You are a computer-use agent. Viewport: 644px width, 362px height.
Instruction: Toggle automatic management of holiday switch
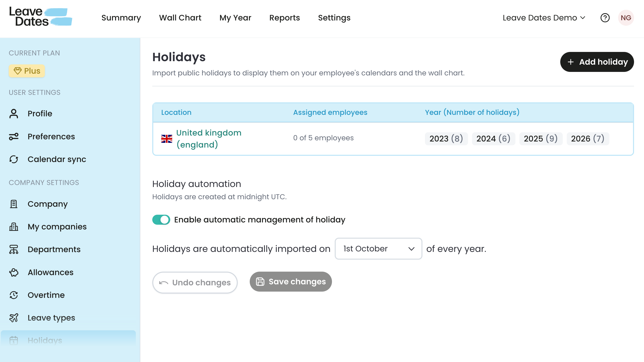coord(161,219)
